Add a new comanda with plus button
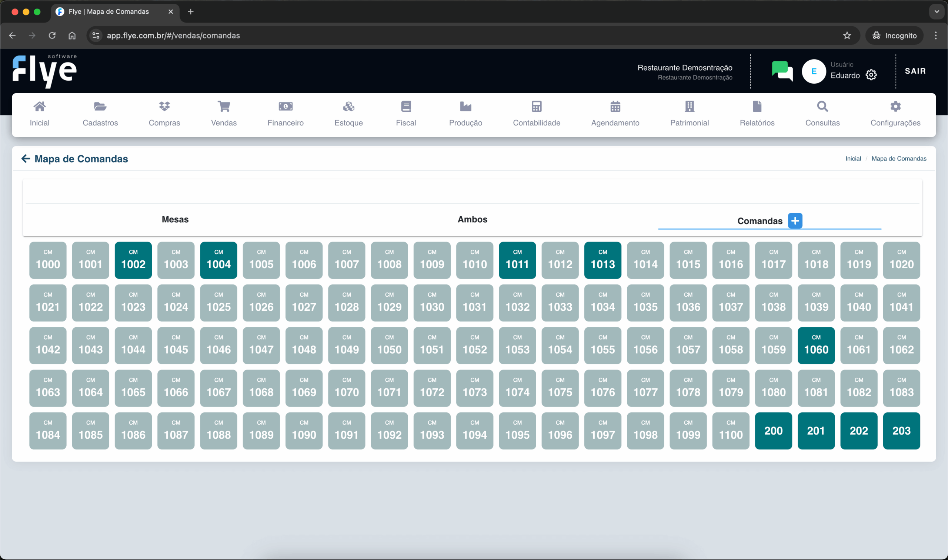948x560 pixels. coord(795,221)
